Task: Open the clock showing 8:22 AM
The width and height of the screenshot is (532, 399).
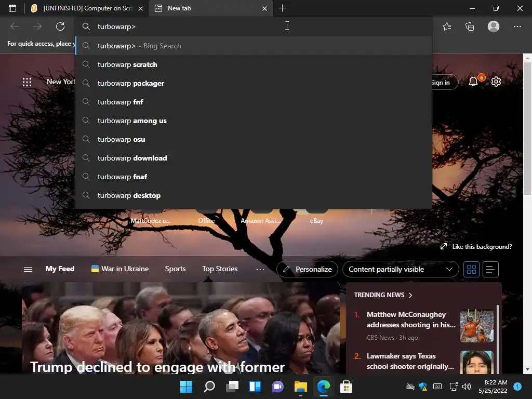Action: pos(493,387)
